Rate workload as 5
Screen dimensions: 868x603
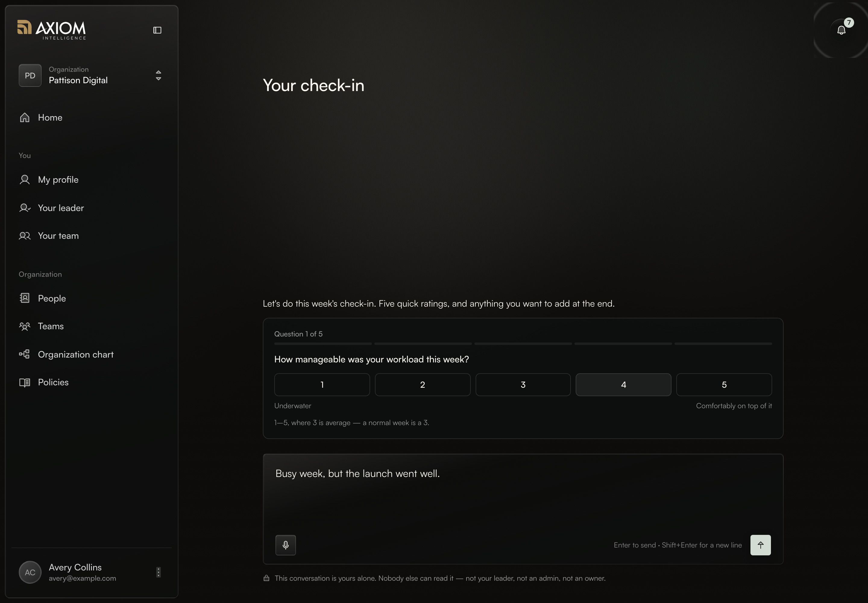click(x=724, y=385)
